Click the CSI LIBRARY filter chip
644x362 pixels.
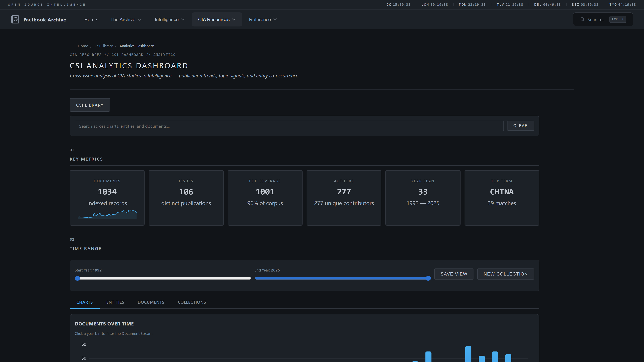pyautogui.click(x=90, y=105)
